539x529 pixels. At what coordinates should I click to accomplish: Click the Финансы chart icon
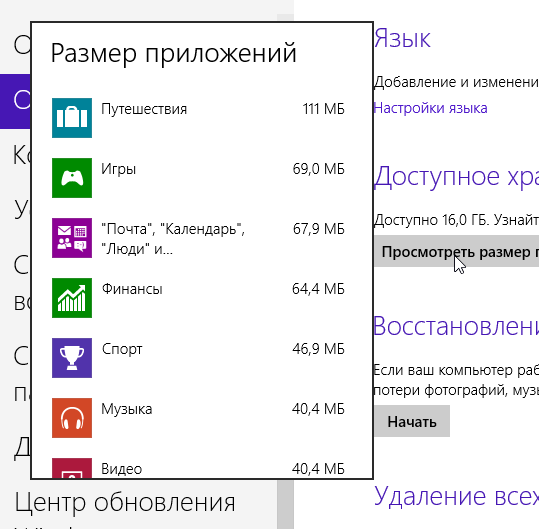[x=72, y=298]
